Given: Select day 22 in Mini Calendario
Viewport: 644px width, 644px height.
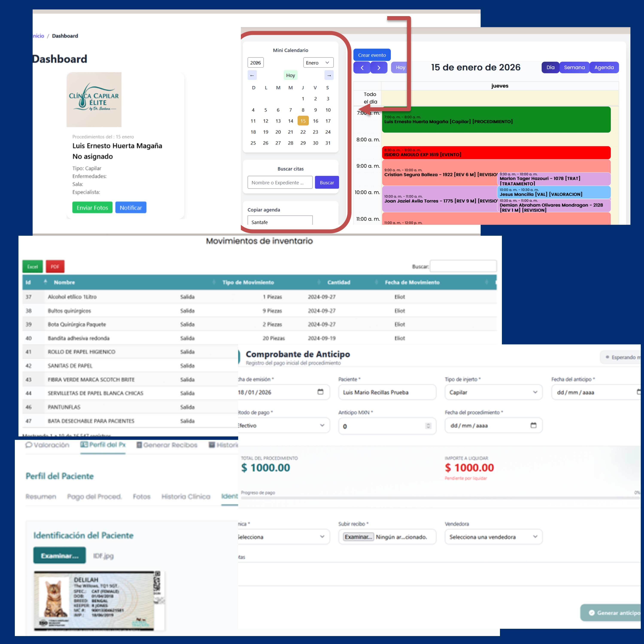Looking at the screenshot, I should (303, 132).
